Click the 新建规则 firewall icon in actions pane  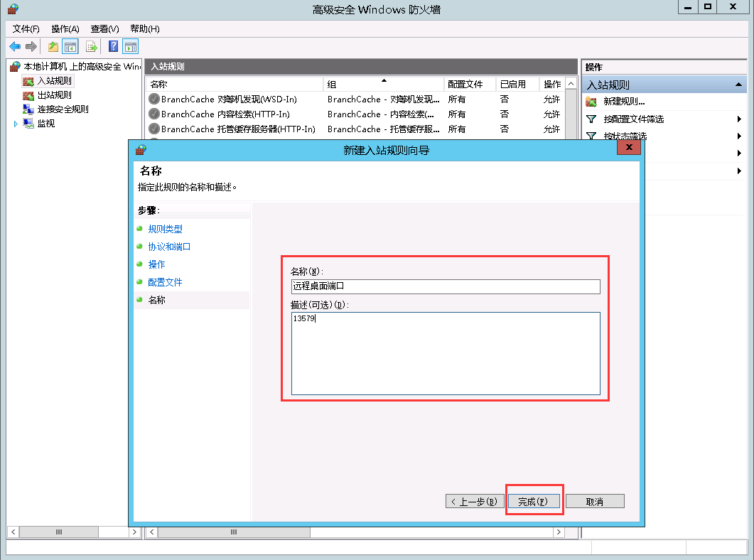click(x=591, y=102)
